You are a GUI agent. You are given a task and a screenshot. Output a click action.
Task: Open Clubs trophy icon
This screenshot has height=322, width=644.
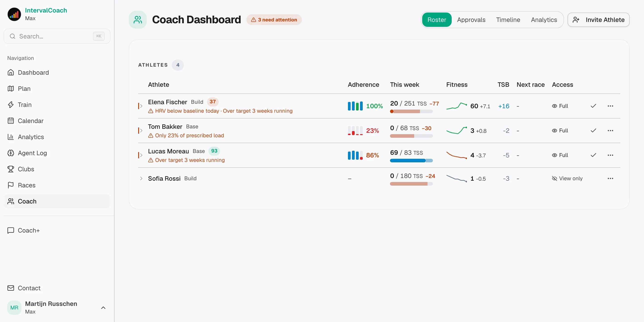click(x=11, y=169)
